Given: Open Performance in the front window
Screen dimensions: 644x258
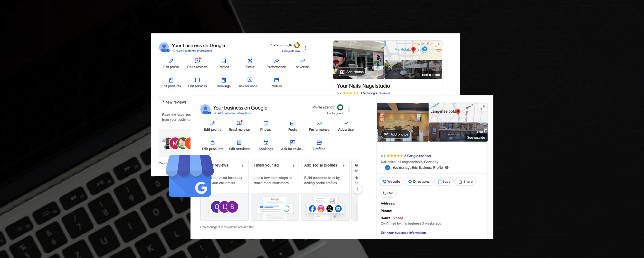Looking at the screenshot, I should [x=319, y=126].
